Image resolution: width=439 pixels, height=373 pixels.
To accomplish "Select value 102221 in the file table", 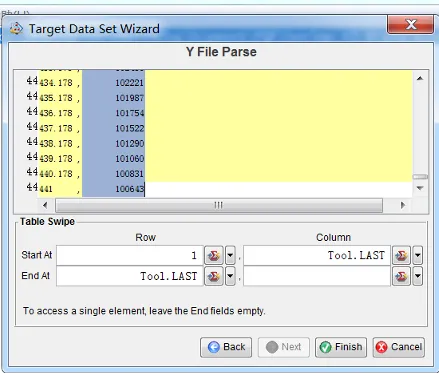I will coord(130,83).
